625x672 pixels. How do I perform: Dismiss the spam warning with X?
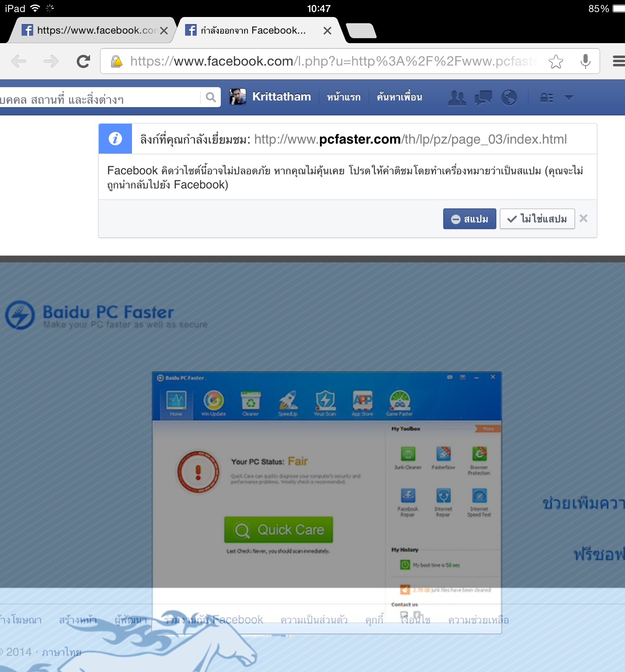click(x=583, y=218)
